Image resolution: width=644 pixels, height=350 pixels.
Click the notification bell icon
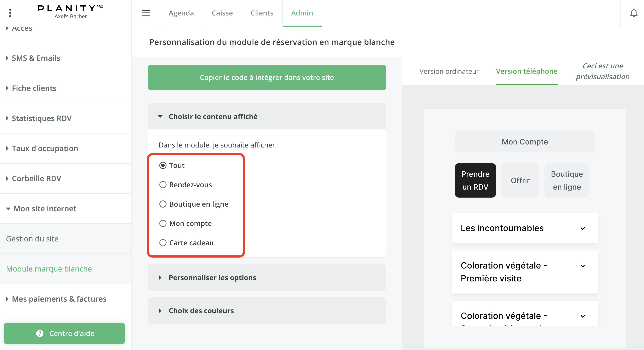[633, 13]
